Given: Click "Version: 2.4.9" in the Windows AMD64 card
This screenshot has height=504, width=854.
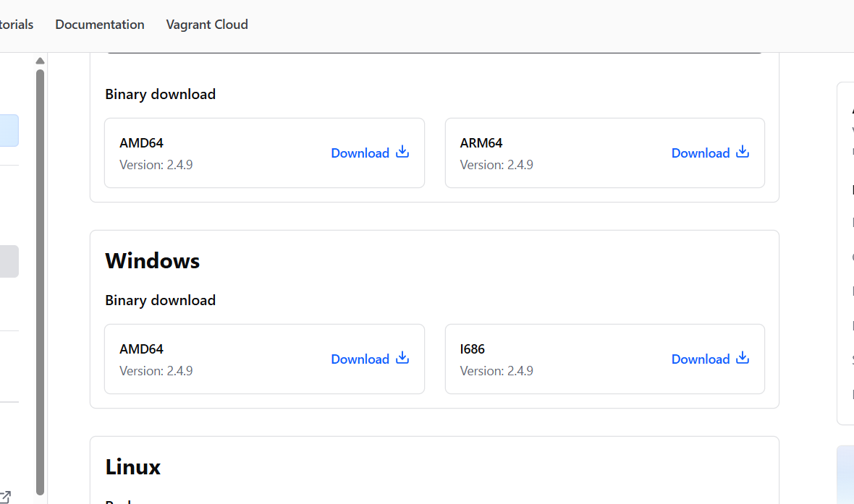Looking at the screenshot, I should point(156,371).
